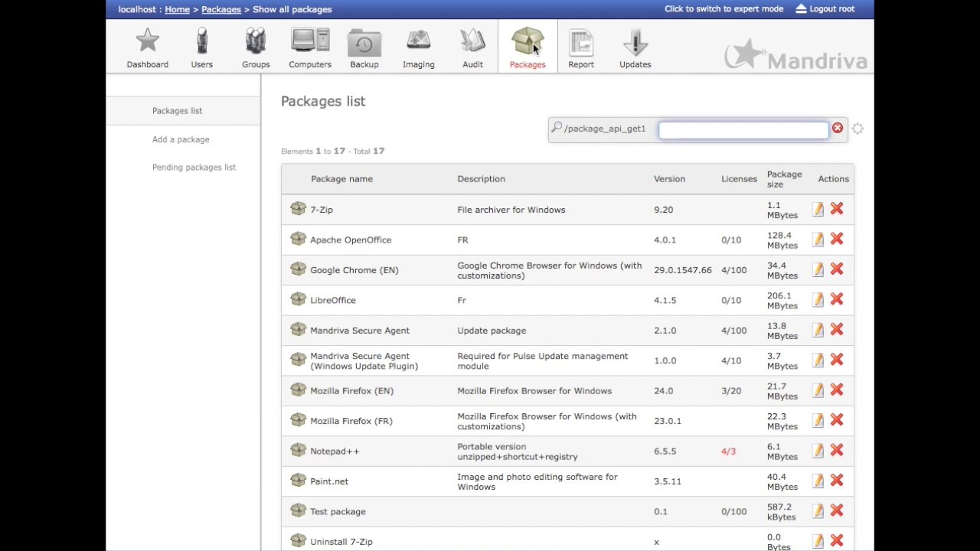The height and width of the screenshot is (551, 980).
Task: Delete the Paint.net package
Action: click(x=837, y=481)
